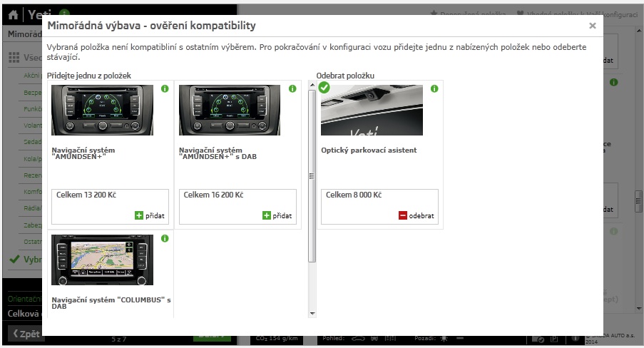Image resolution: width=644 pixels, height=348 pixels.
Task: Open parking assistant camera thumbnail
Action: [372, 110]
